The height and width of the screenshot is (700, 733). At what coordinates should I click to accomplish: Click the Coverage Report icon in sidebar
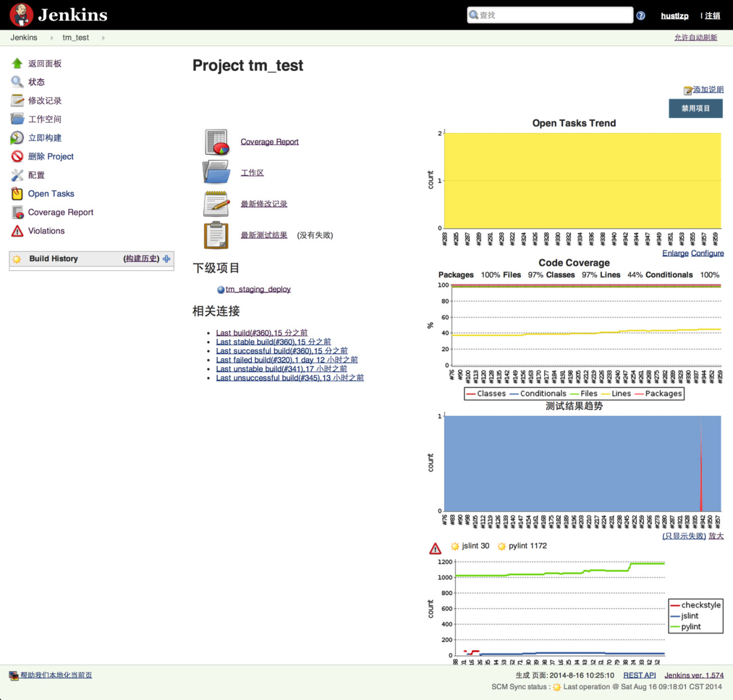(x=17, y=213)
